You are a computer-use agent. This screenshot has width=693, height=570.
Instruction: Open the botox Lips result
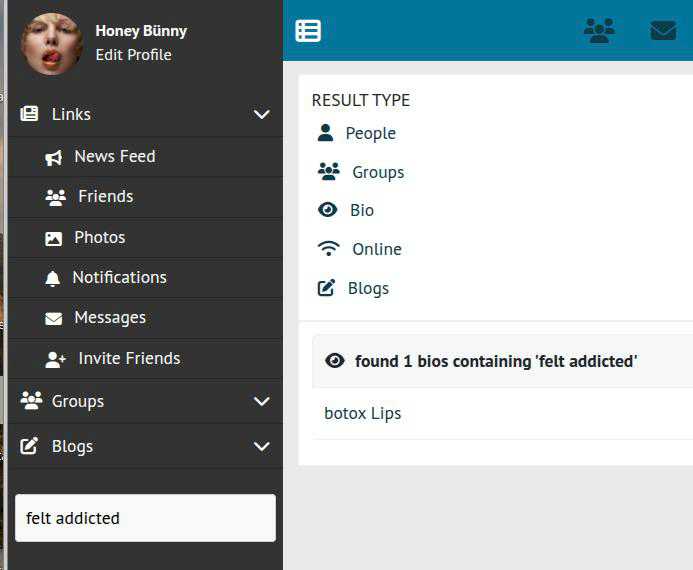tap(363, 413)
